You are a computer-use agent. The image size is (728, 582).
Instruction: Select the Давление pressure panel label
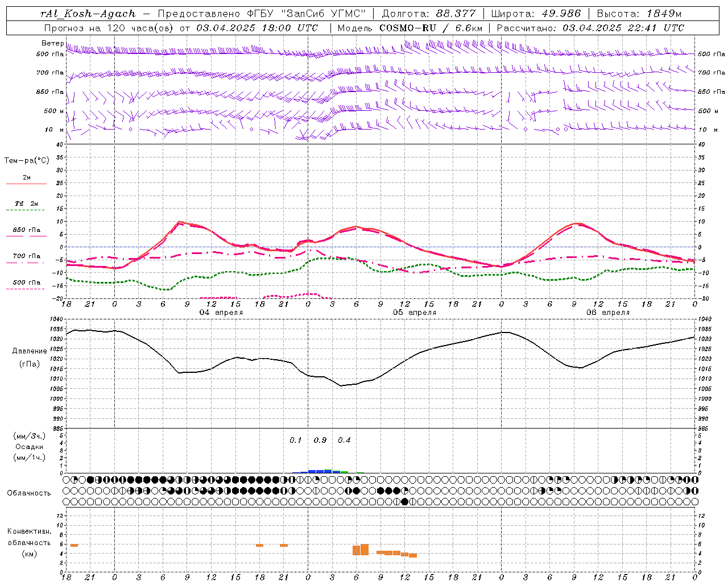[30, 351]
